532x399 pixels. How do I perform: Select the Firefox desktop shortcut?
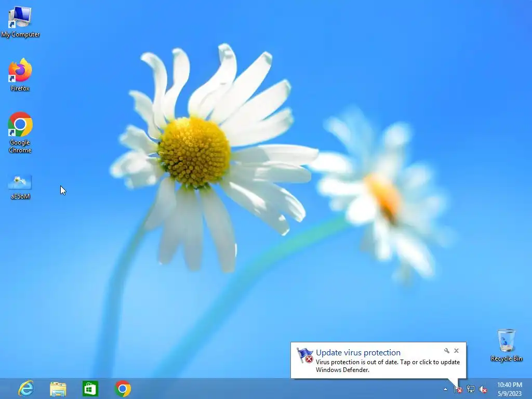pyautogui.click(x=20, y=75)
